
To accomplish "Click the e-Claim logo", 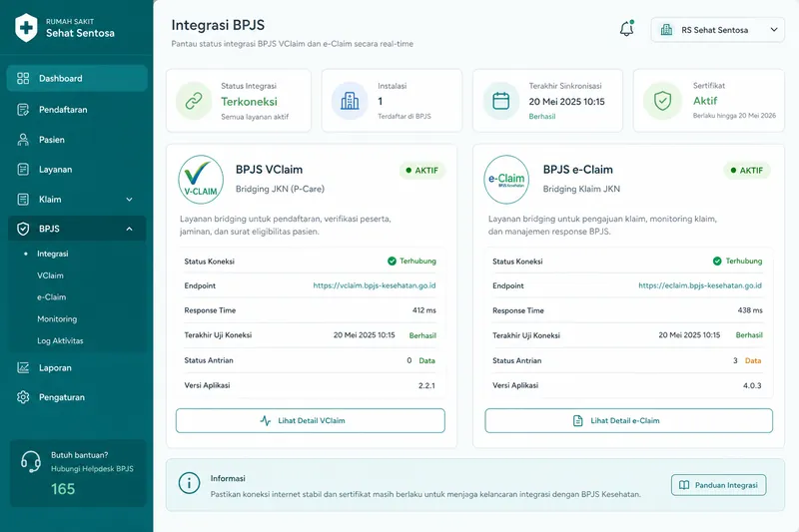I will [506, 180].
